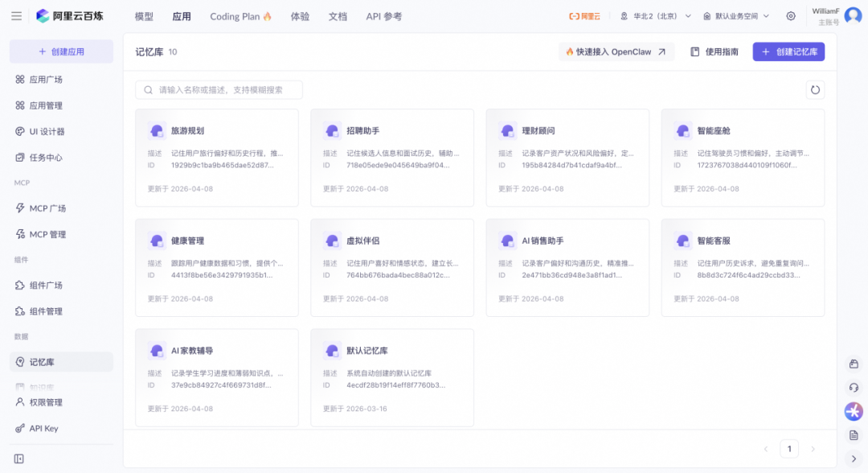Image resolution: width=868 pixels, height=473 pixels.
Task: Open the document icon below the AI assistant
Action: (x=854, y=434)
